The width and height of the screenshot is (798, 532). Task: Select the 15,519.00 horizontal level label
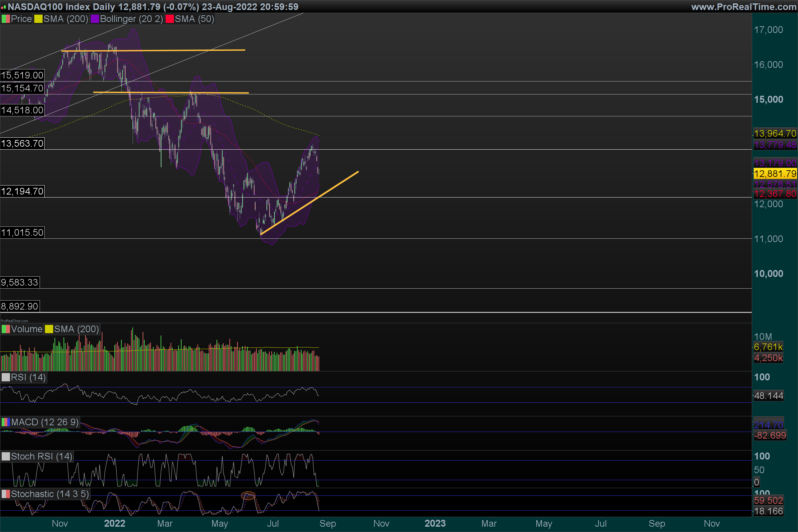click(x=22, y=75)
